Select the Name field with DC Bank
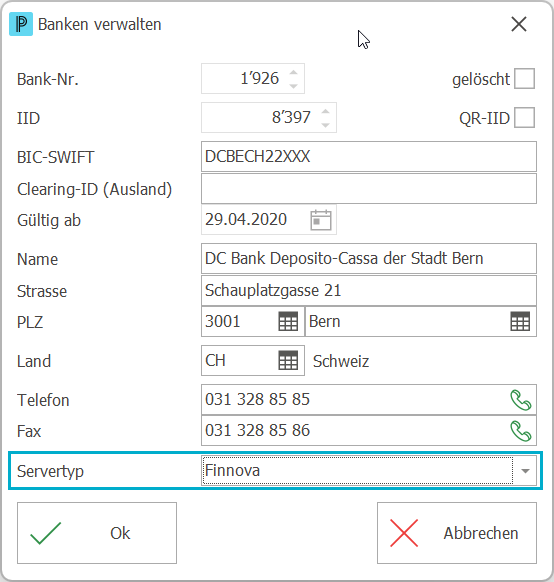Image resolution: width=554 pixels, height=582 pixels. click(x=369, y=259)
